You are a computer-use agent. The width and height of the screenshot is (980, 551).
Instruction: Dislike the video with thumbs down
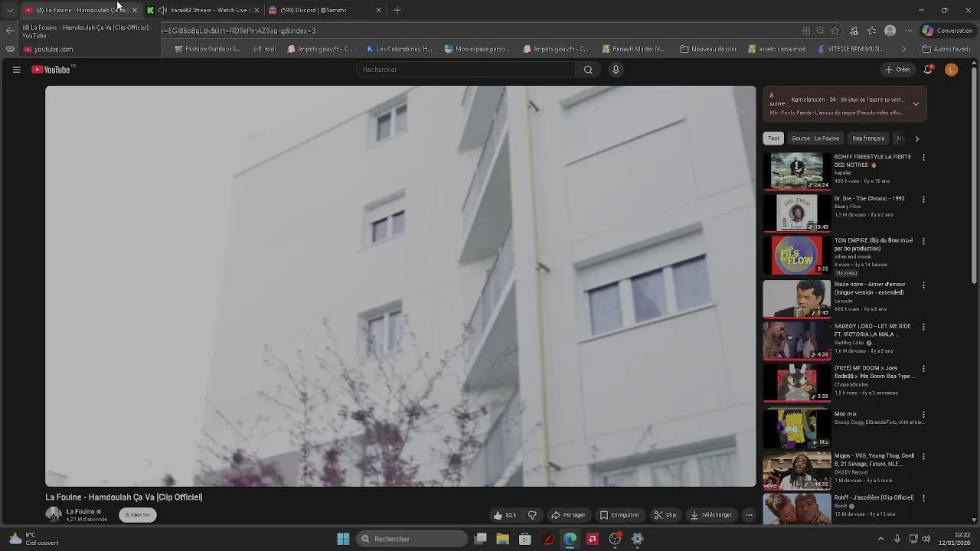pos(532,515)
